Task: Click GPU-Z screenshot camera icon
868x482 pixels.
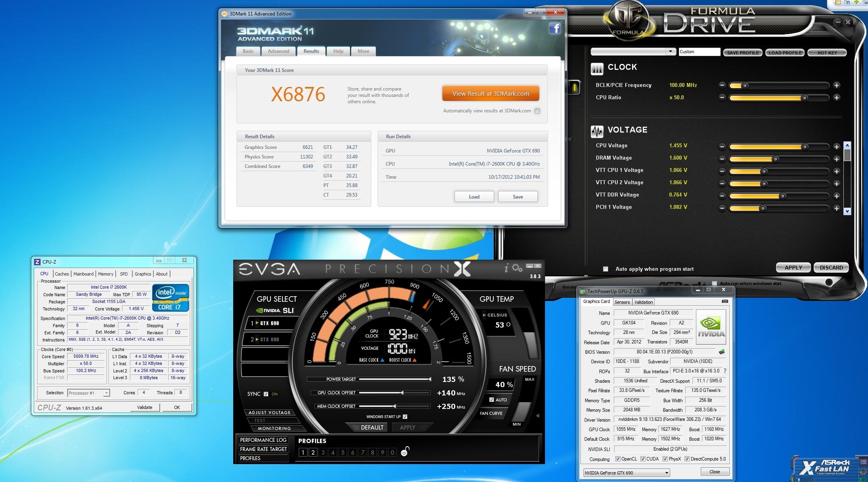Action: (x=725, y=301)
